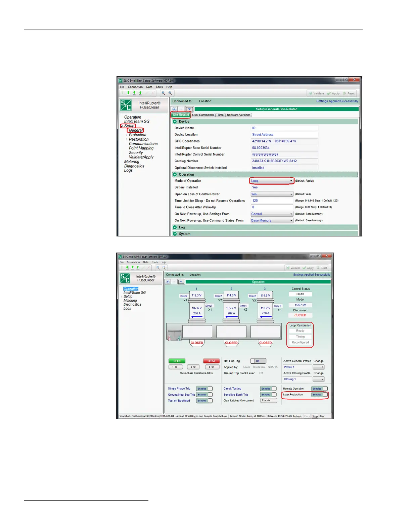Screen dimensions: 411x532
Task: Open Use Settings From dropdown showing Control
Action: point(272,214)
